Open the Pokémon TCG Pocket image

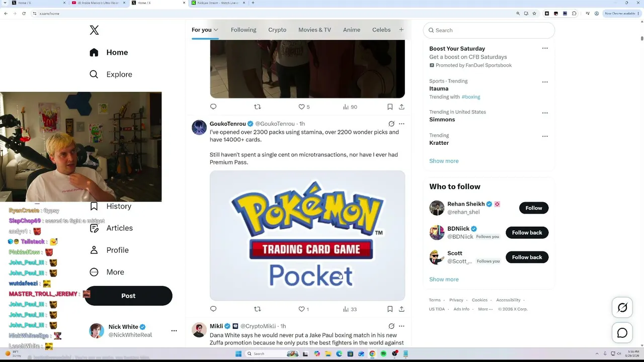(x=307, y=236)
